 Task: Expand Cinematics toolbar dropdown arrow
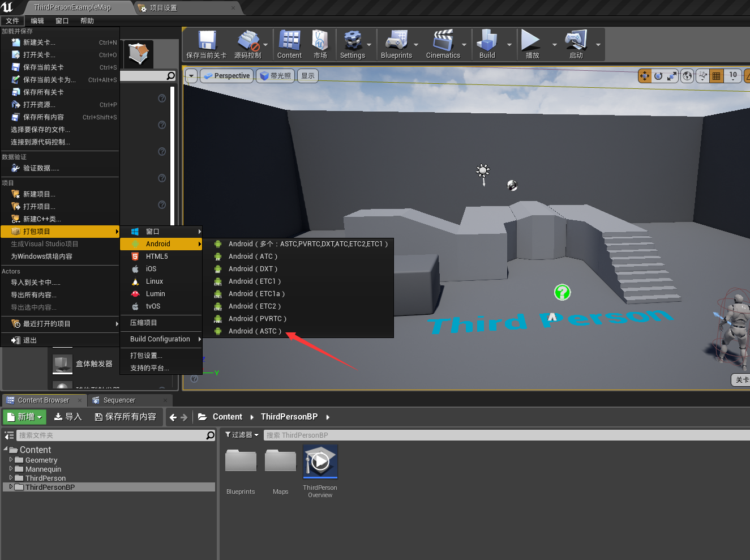[464, 45]
